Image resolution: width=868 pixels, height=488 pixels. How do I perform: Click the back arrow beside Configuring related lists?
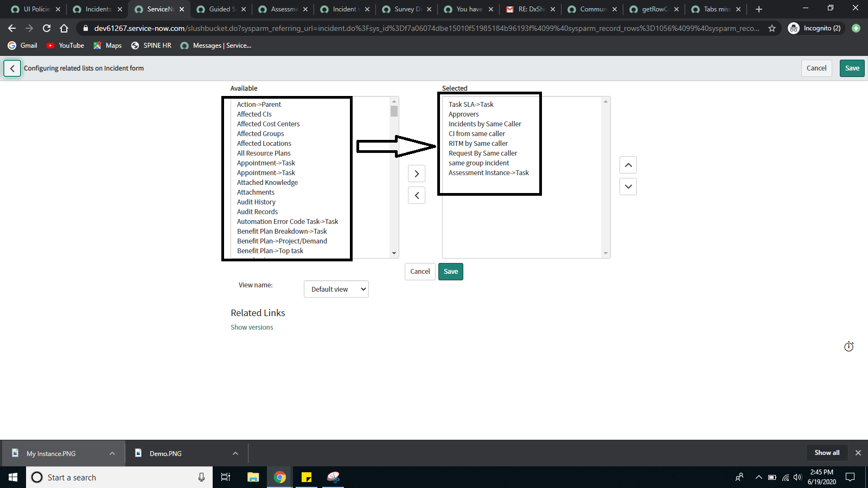point(12,68)
